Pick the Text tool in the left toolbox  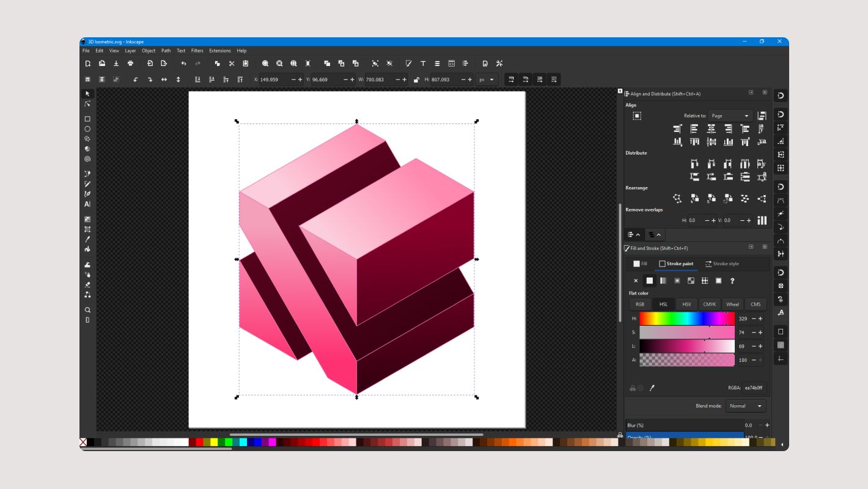point(87,204)
